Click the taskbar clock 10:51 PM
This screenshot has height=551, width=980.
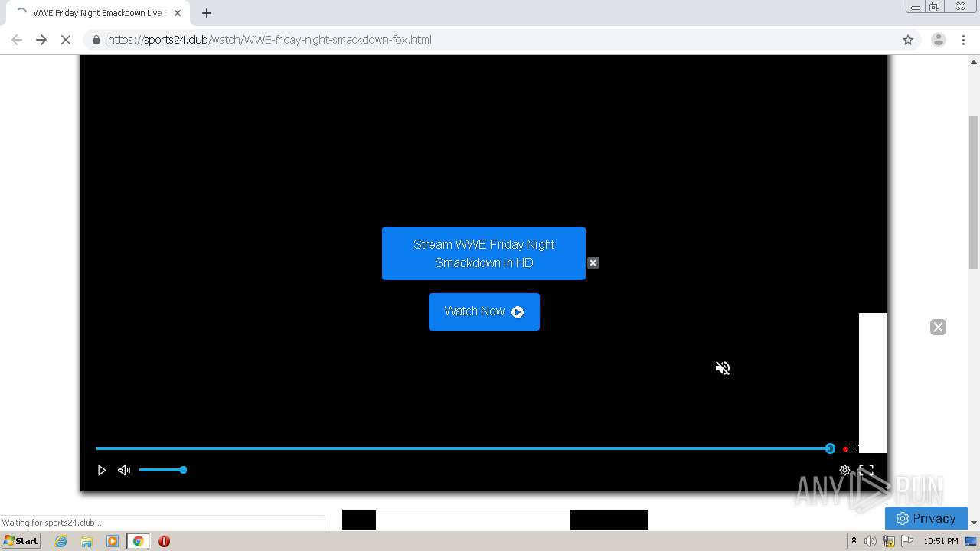[x=941, y=541]
